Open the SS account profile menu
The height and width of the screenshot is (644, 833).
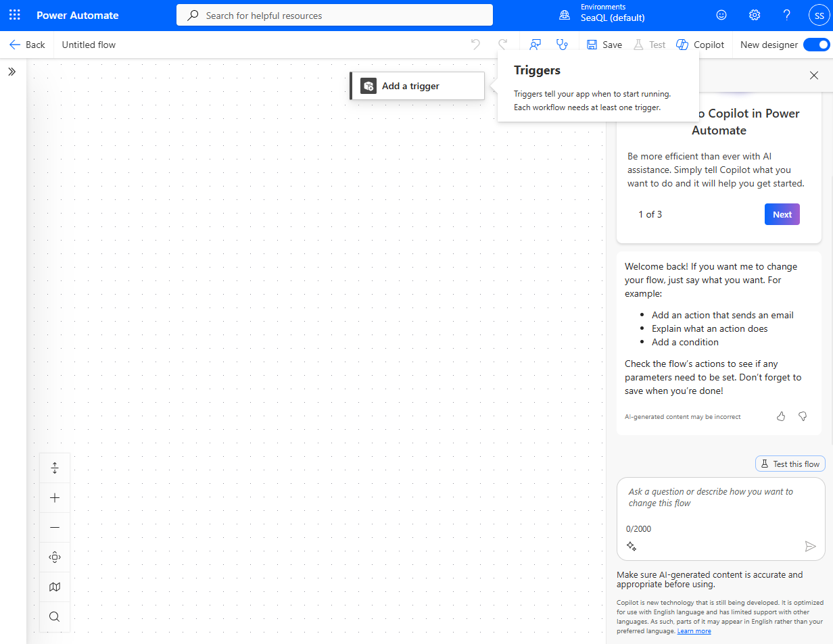819,15
